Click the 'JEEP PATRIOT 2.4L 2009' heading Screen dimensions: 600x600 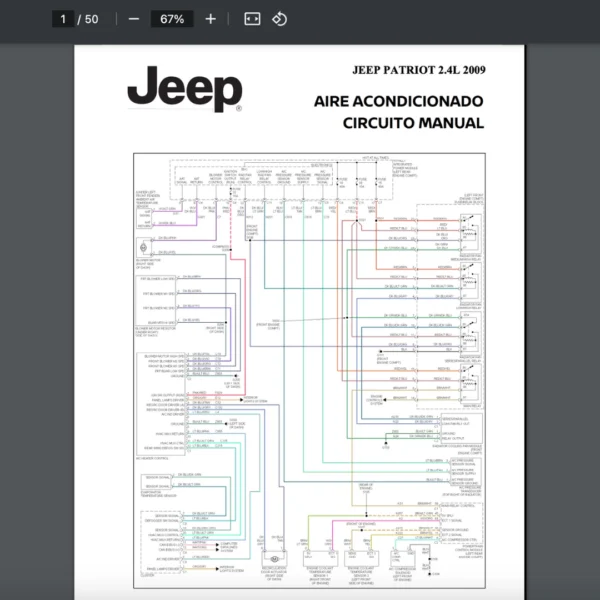[x=419, y=70]
